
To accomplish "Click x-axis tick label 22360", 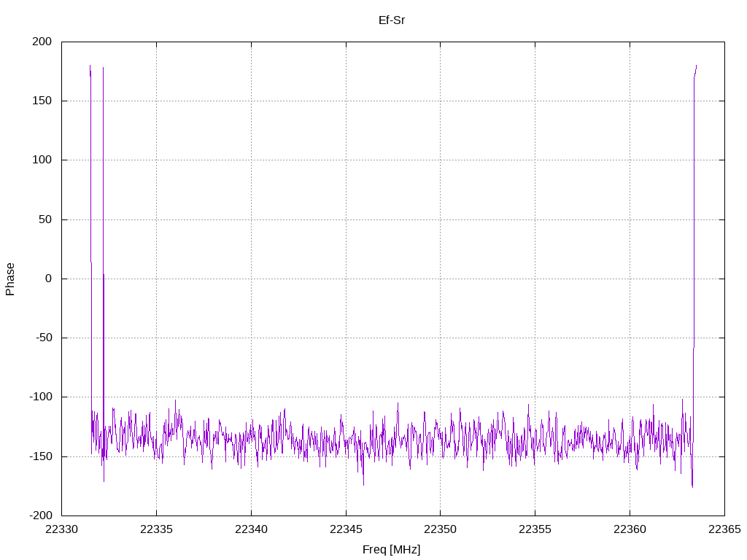I will pyautogui.click(x=630, y=529).
